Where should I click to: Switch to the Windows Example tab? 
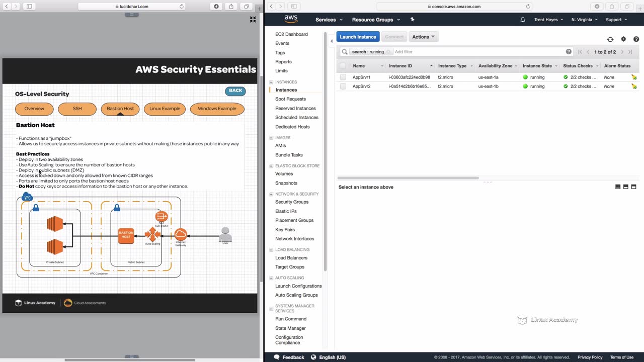217,109
